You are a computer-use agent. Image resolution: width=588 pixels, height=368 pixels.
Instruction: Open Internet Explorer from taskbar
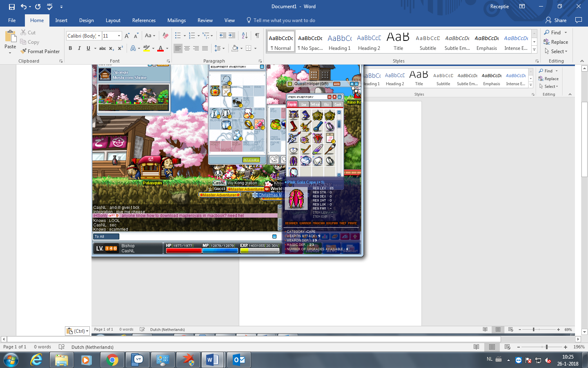click(x=37, y=360)
